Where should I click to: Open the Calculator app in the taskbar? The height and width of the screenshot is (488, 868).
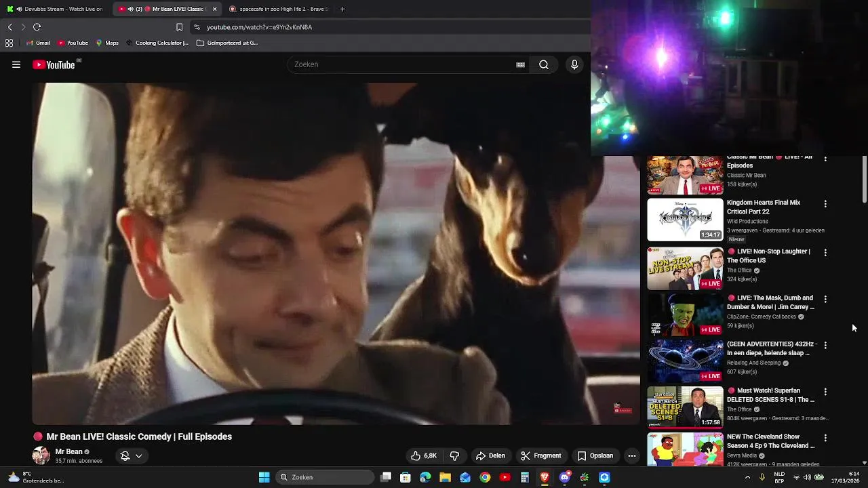(x=524, y=477)
